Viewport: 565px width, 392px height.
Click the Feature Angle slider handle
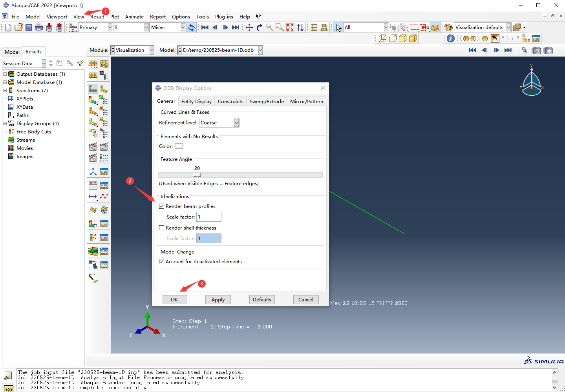(197, 175)
